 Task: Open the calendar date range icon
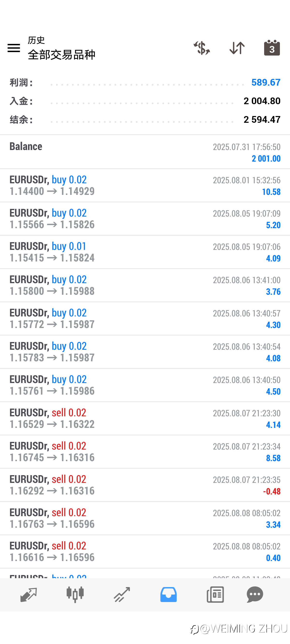272,48
